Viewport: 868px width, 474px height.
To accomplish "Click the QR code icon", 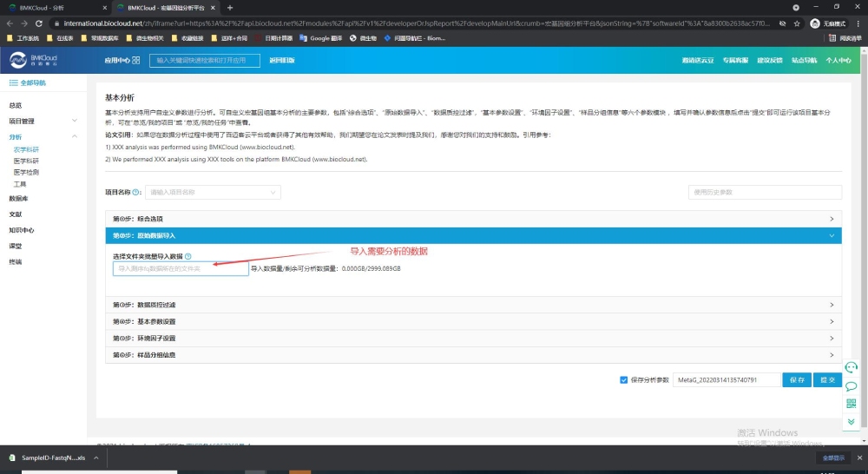I will [852, 403].
